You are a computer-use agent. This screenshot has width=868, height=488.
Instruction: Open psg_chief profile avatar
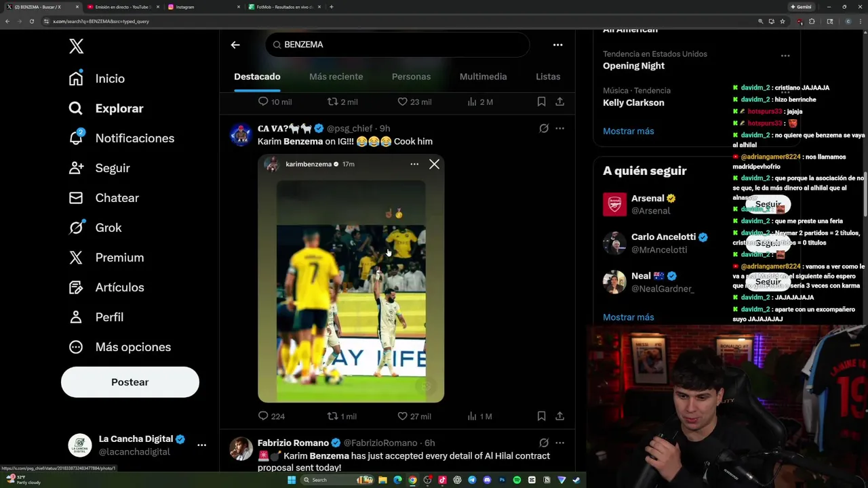(241, 134)
